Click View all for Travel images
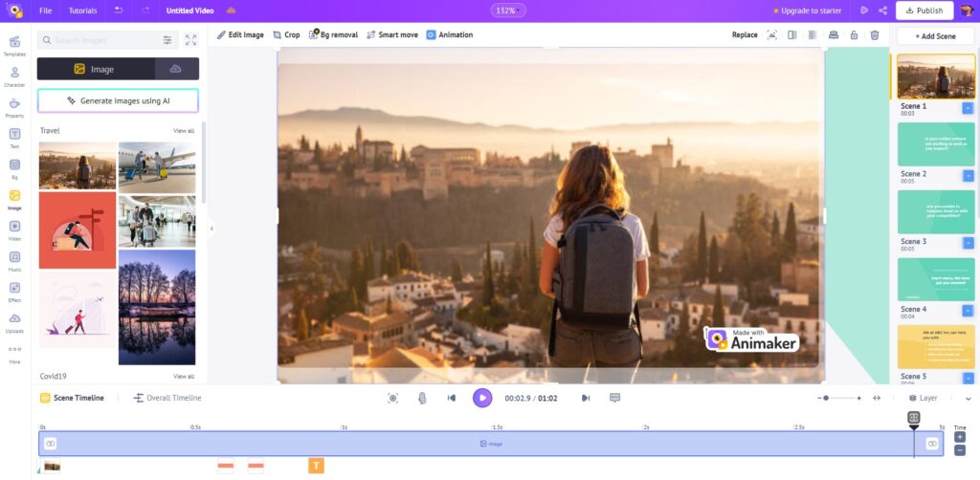980x480 pixels. click(184, 131)
